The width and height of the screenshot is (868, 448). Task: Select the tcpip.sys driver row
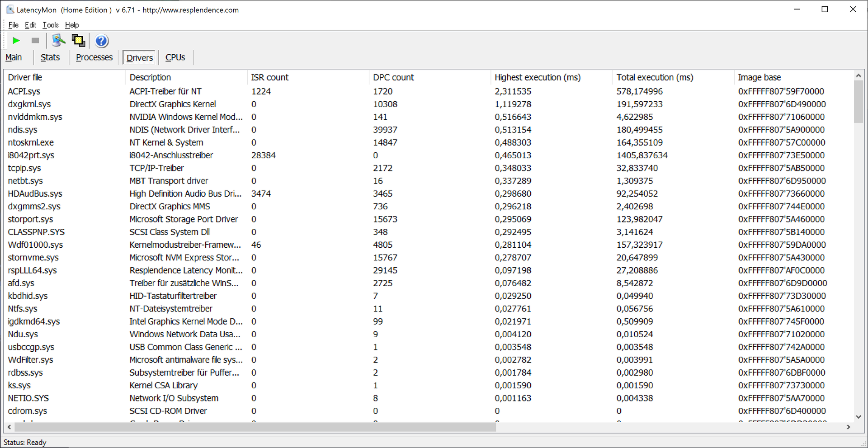pyautogui.click(x=428, y=168)
